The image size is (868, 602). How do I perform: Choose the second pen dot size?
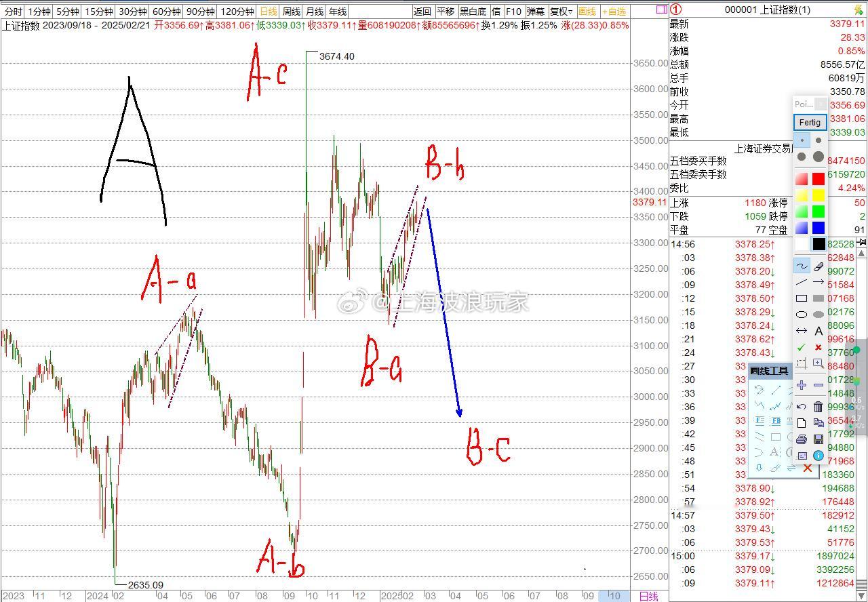818,140
